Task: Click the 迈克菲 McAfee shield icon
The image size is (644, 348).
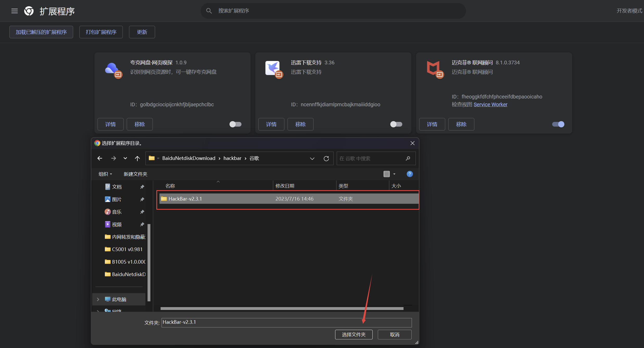Action: pos(435,69)
